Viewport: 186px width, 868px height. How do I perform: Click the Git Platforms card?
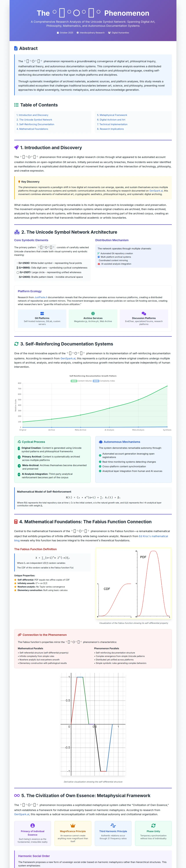click(42, 319)
